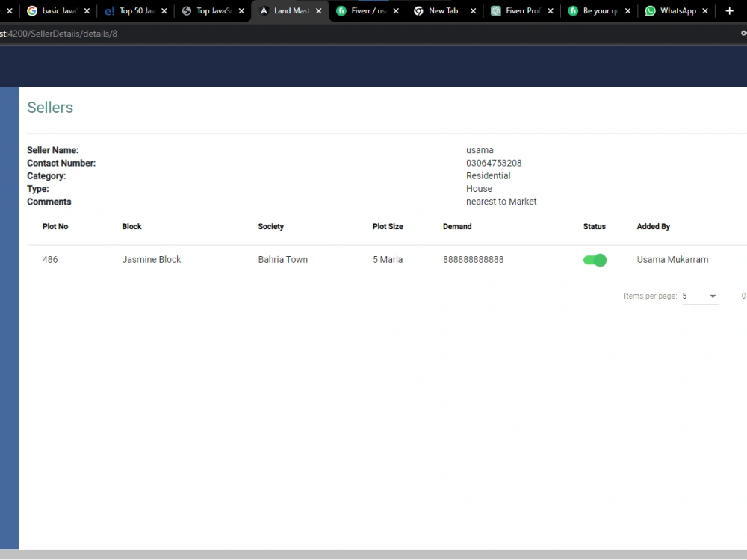Switch to the Top JavaScript tab
The height and width of the screenshot is (560, 747).
[213, 11]
